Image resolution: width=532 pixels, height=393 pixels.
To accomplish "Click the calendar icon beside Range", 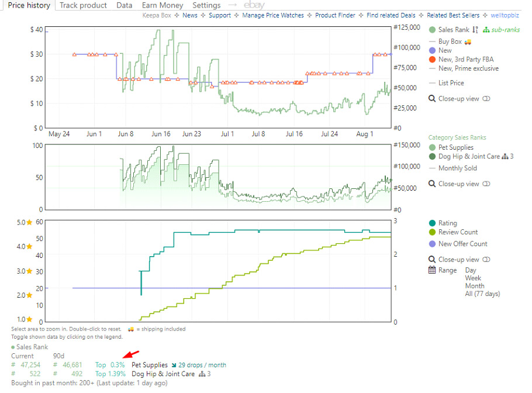I will point(432,270).
